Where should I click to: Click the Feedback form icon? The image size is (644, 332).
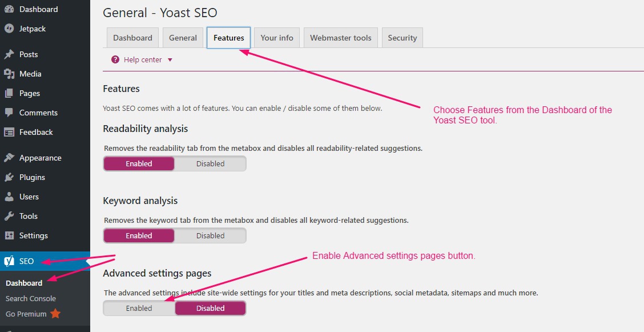click(x=9, y=133)
